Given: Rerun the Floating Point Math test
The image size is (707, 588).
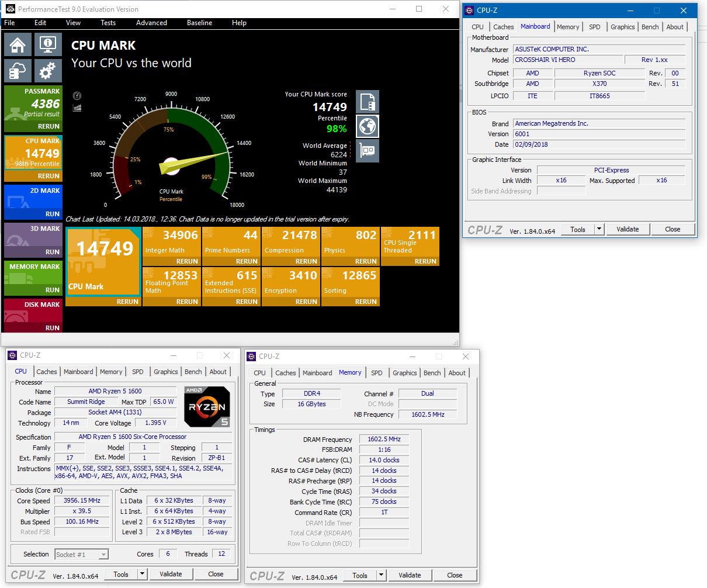Looking at the screenshot, I should [x=187, y=302].
